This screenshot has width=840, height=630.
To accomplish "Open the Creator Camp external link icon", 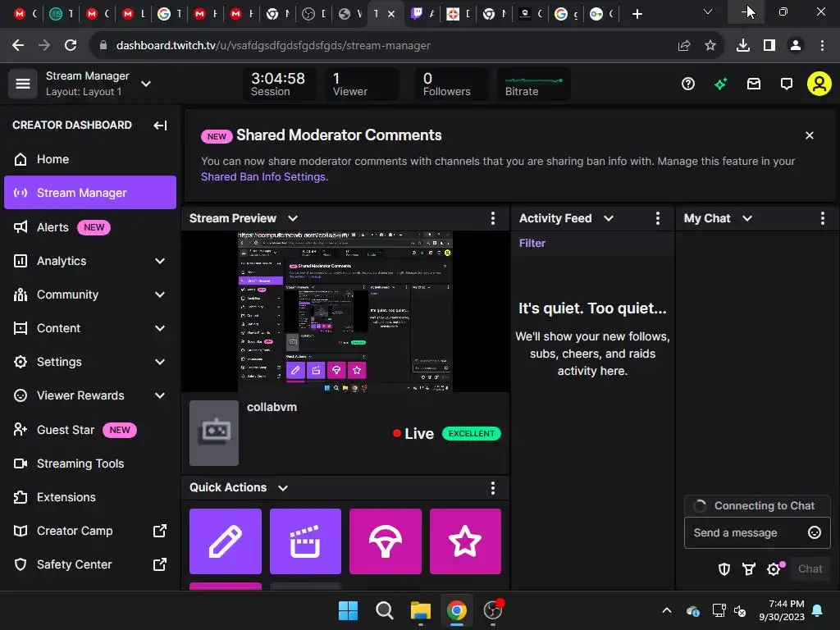I will (160, 531).
